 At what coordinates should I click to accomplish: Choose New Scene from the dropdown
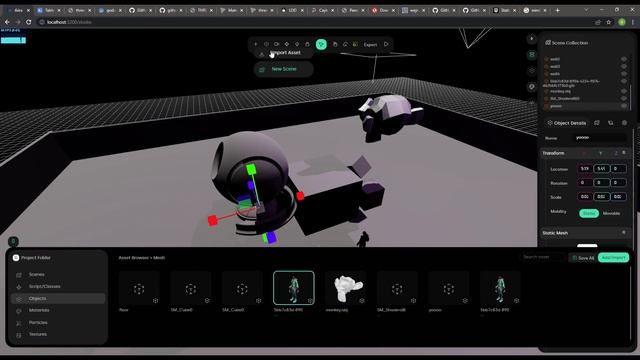tap(284, 69)
